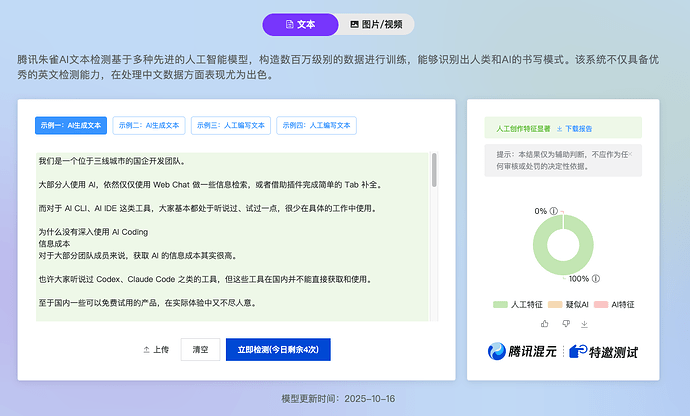Click the text area scrollbar thumb
This screenshot has height=416, width=690.
[x=434, y=170]
